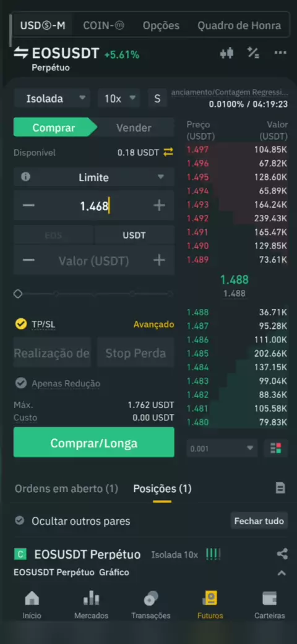Viewport: 297px width, 644px height.
Task: Change the order book layout icon
Action: click(275, 448)
